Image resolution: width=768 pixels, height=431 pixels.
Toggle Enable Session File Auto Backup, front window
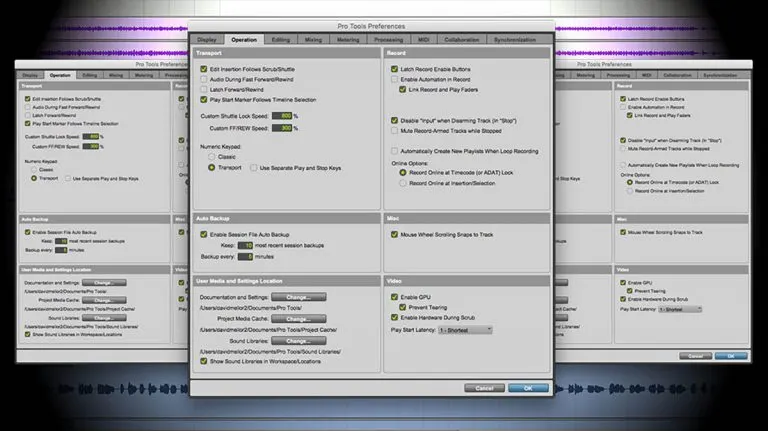[x=204, y=235]
